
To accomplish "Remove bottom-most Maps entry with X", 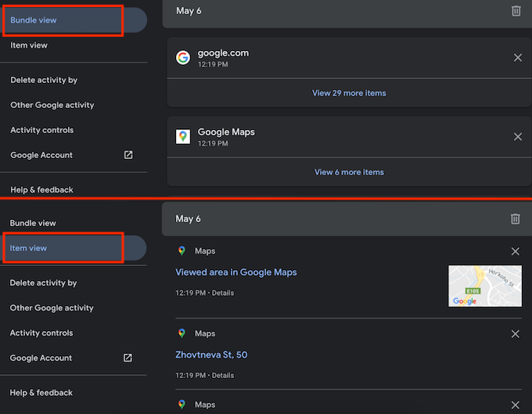I will point(515,405).
